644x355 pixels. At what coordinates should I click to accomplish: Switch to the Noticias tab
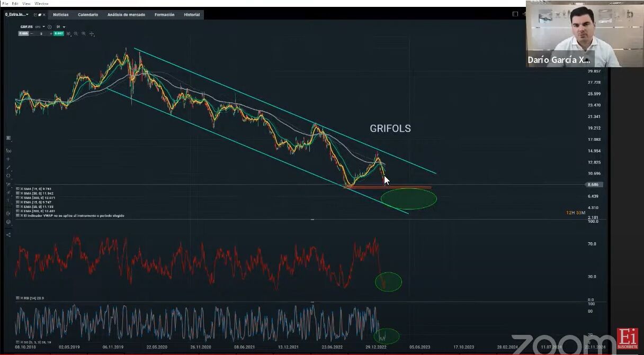(60, 15)
